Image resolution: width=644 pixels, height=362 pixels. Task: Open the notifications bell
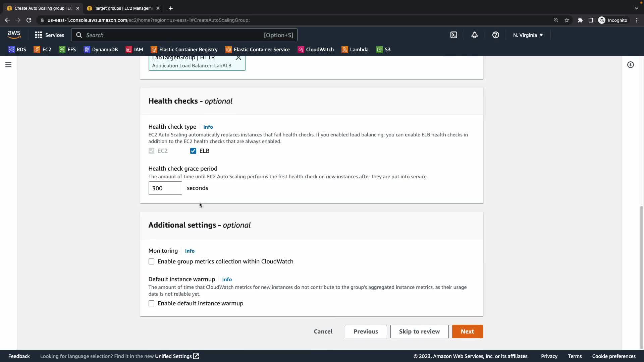pyautogui.click(x=474, y=35)
